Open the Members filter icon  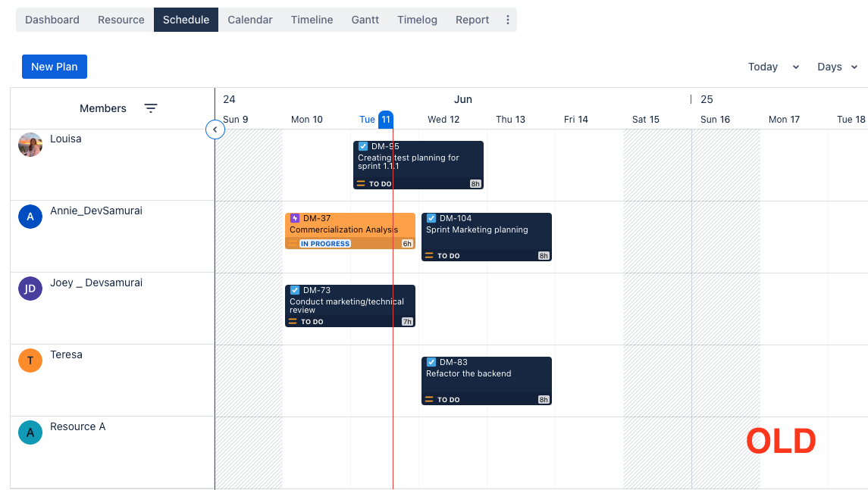tap(151, 108)
